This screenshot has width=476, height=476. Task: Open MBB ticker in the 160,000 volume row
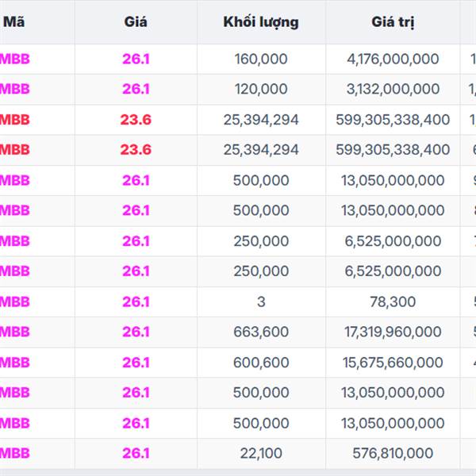click(14, 59)
